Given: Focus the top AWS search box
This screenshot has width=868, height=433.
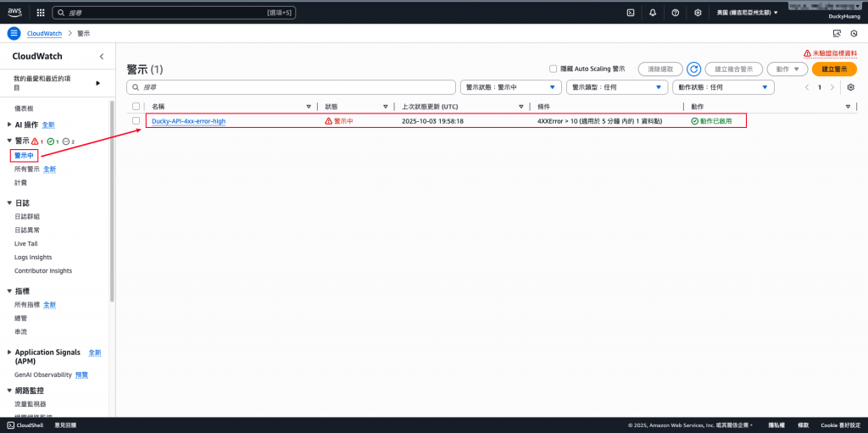Looking at the screenshot, I should [174, 12].
